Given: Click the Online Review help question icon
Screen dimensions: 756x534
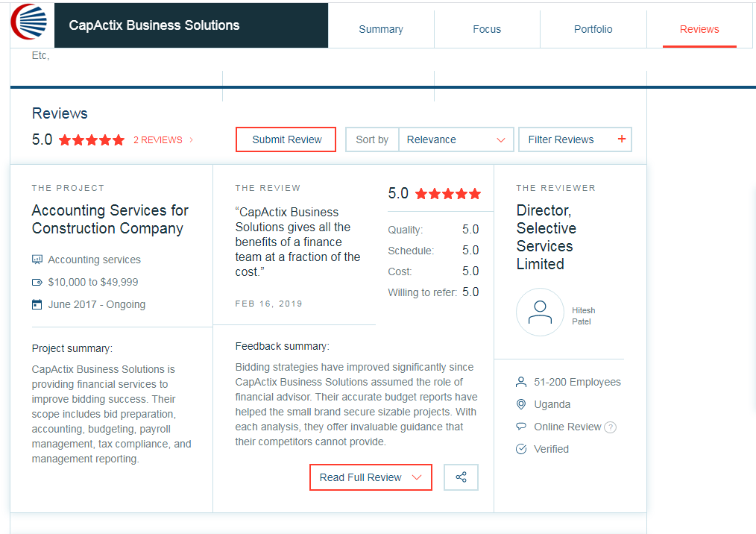Looking at the screenshot, I should point(610,427).
